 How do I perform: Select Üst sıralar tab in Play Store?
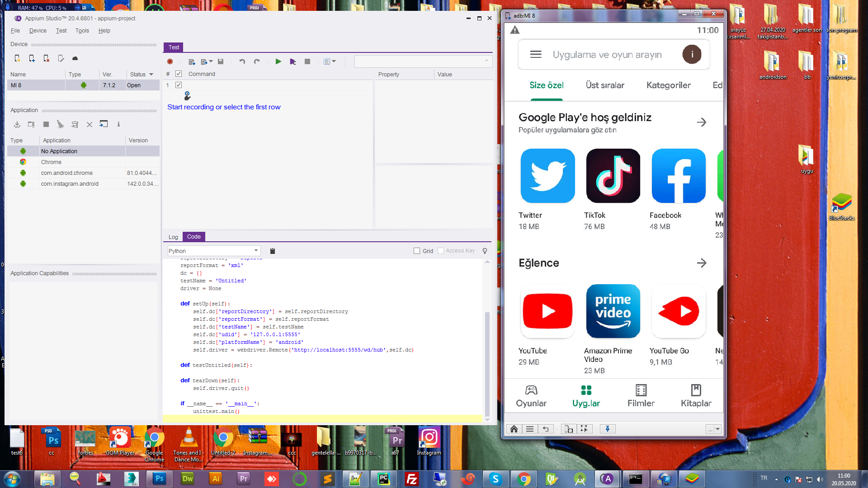[605, 85]
